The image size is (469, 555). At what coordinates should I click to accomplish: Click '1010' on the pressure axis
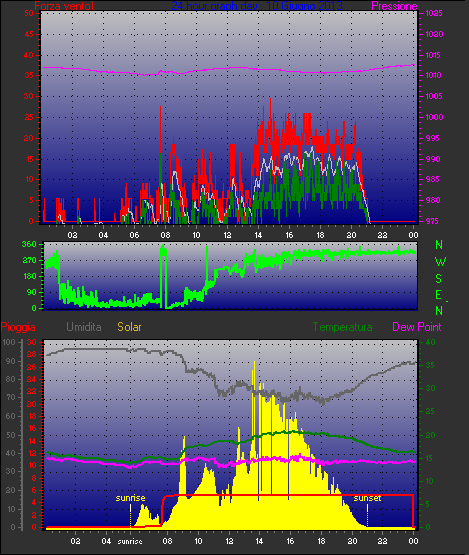click(x=434, y=75)
